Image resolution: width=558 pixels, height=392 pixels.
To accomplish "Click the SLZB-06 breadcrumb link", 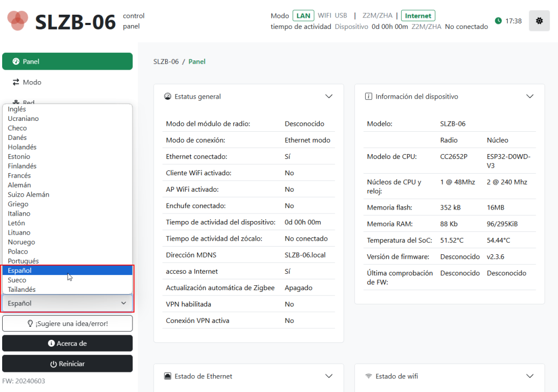I will (x=166, y=62).
